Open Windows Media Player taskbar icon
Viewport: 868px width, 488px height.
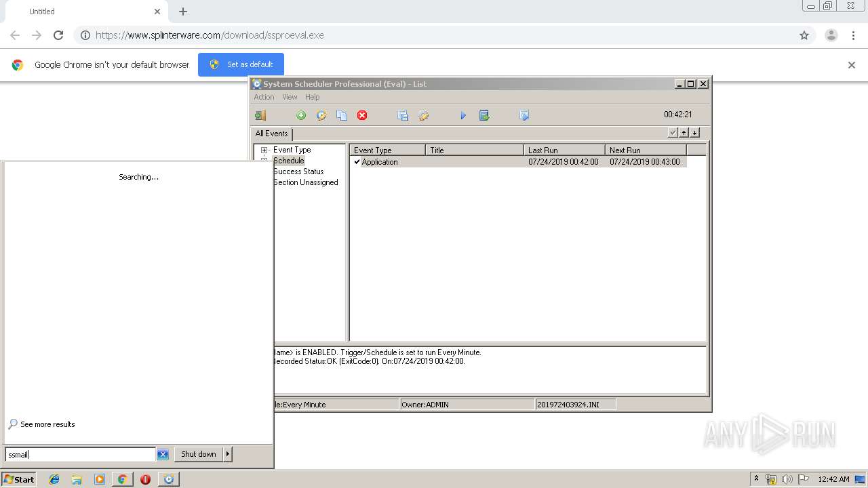100,479
